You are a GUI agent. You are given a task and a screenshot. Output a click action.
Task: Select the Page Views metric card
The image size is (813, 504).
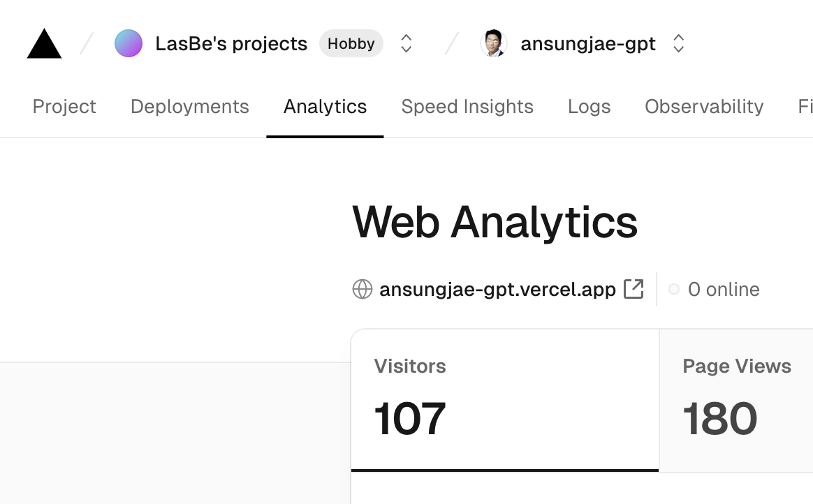pyautogui.click(x=736, y=400)
